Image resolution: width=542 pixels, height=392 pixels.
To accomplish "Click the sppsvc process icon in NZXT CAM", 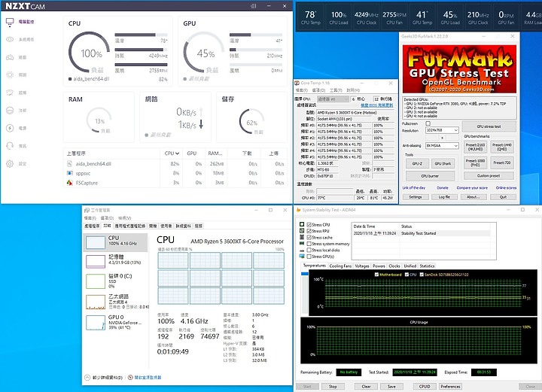I will pos(70,173).
